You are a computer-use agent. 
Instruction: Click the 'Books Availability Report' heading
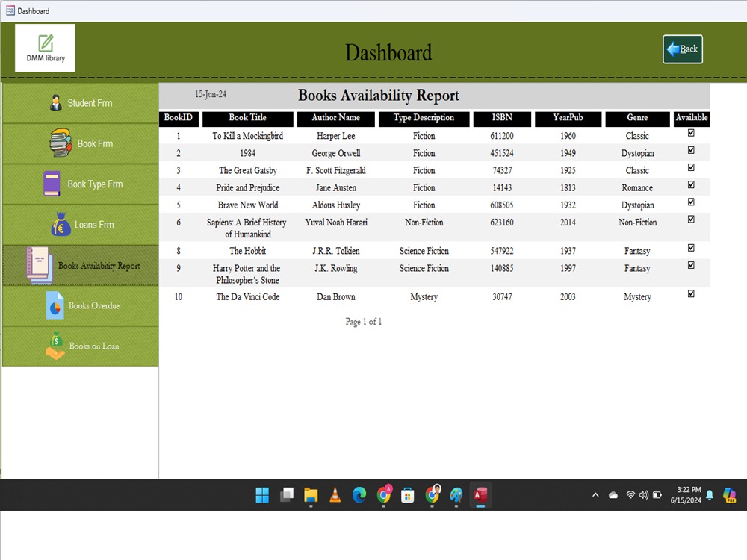(379, 96)
